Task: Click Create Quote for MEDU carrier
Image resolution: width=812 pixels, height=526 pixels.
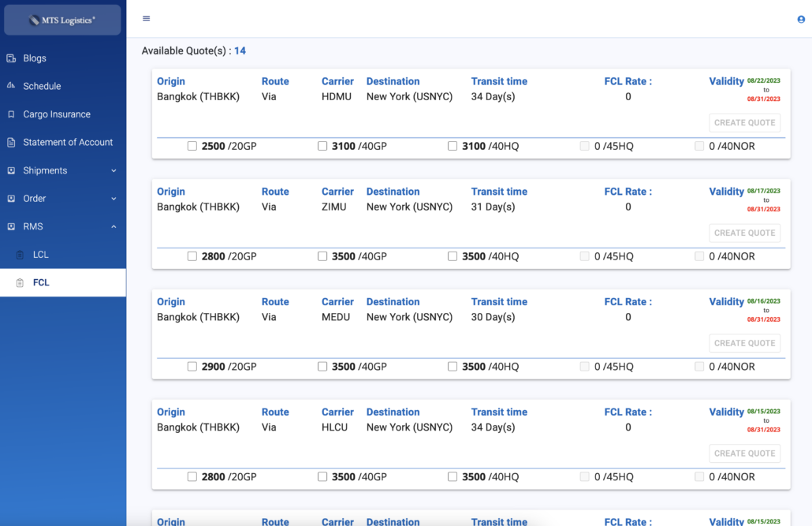Action: pos(744,343)
